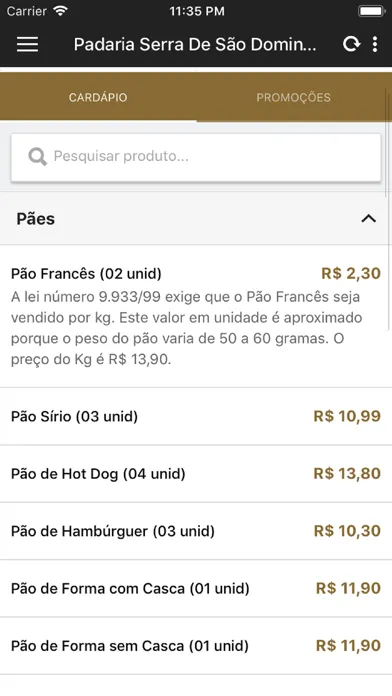
Task: Choose Pão de Hot Dog (04 unid)
Action: click(x=196, y=474)
